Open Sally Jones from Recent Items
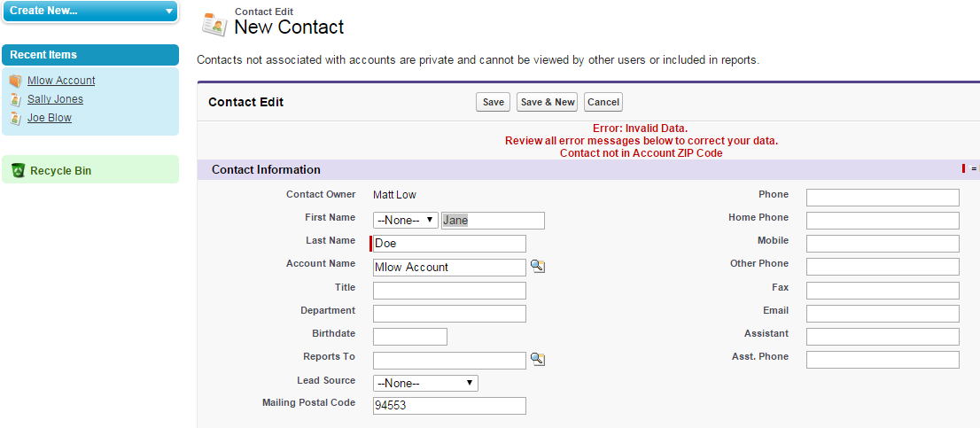This screenshot has width=980, height=428. coord(55,99)
